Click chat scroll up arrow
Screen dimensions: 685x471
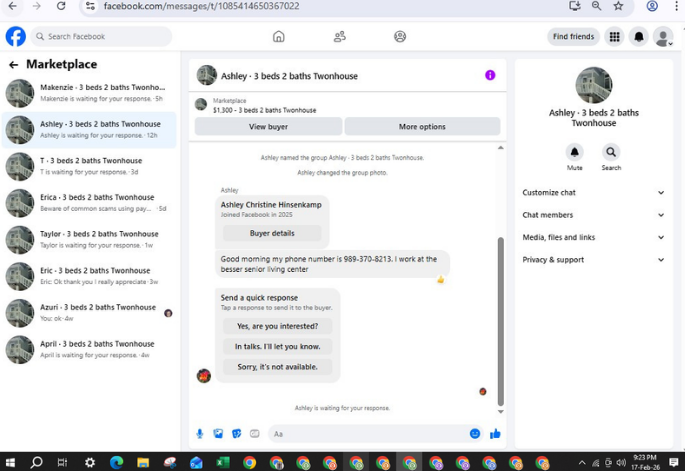(501, 148)
